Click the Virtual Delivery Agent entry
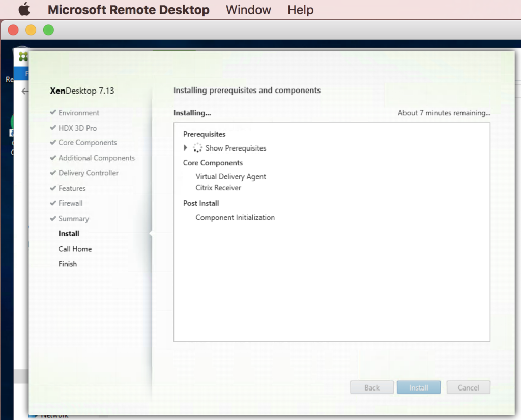521x420 pixels. pos(230,176)
